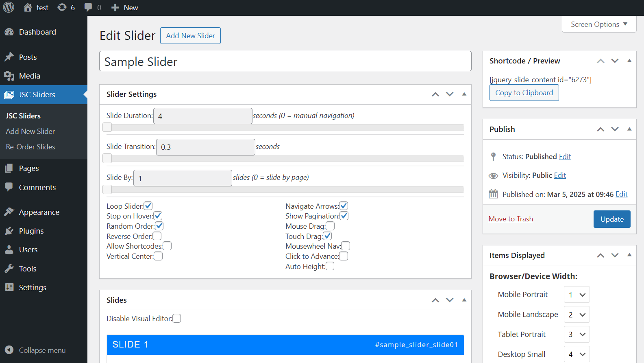Click the Pages icon in sidebar

[x=9, y=168]
